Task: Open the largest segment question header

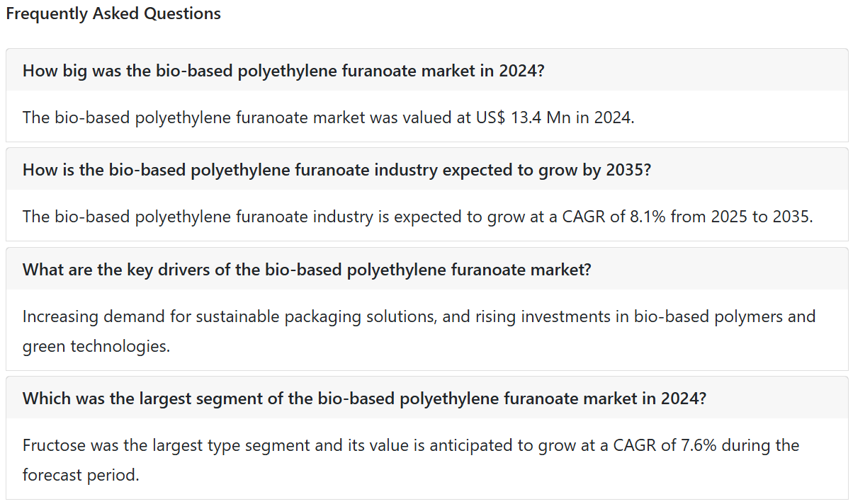Action: [x=426, y=398]
